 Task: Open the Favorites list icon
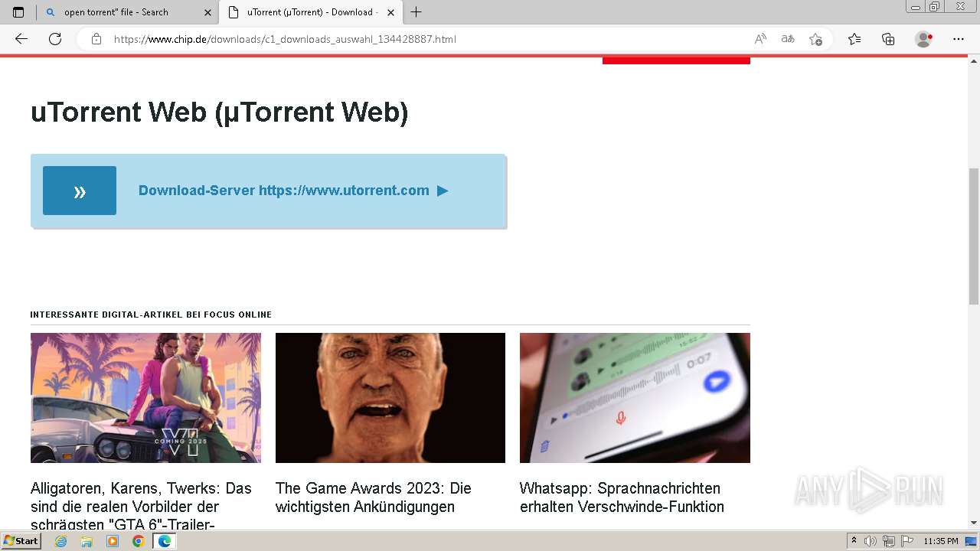click(854, 39)
